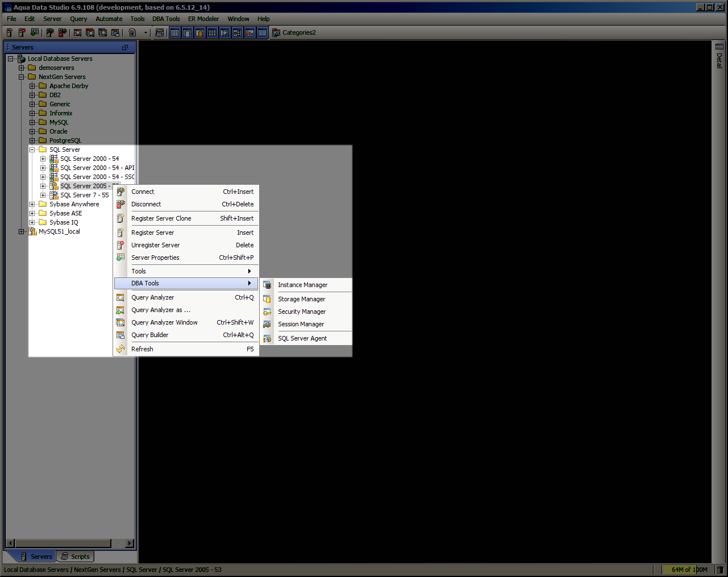Viewport: 728px width, 577px height.
Task: Open Storage Manager from the submenu
Action: tap(306, 299)
